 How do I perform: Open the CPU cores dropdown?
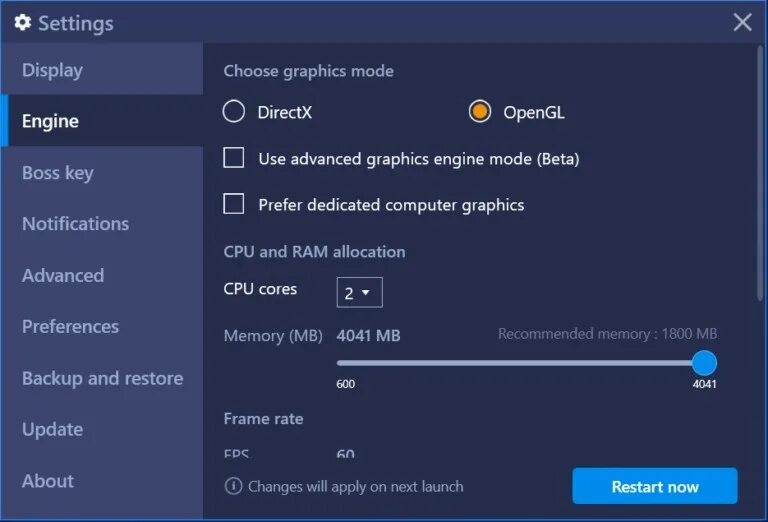[359, 293]
